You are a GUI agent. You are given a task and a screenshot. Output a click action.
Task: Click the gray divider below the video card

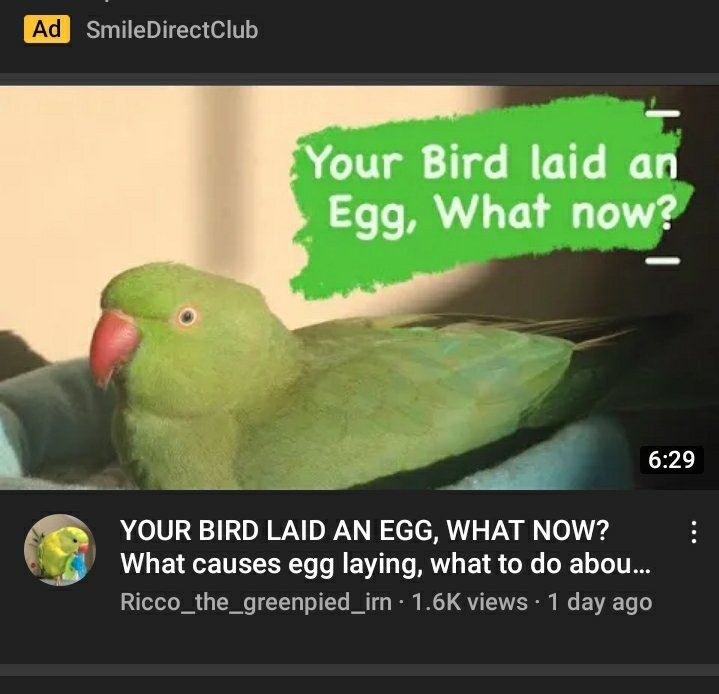click(360, 669)
